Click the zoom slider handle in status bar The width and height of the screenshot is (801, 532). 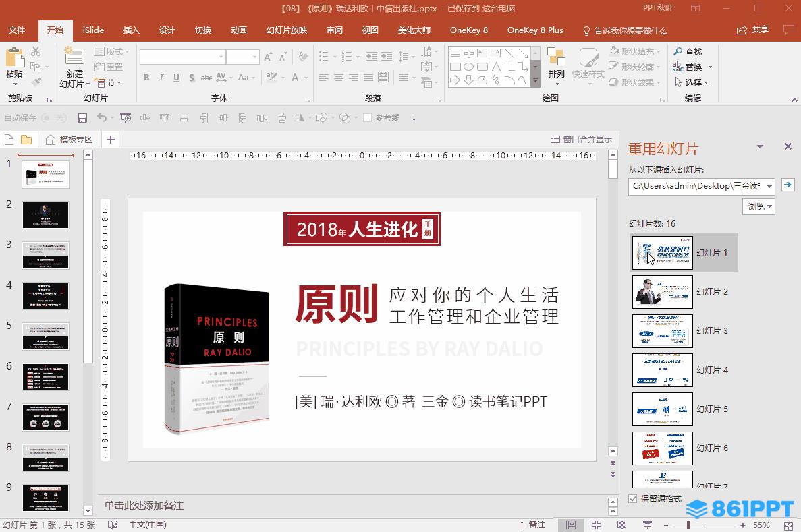(x=688, y=525)
